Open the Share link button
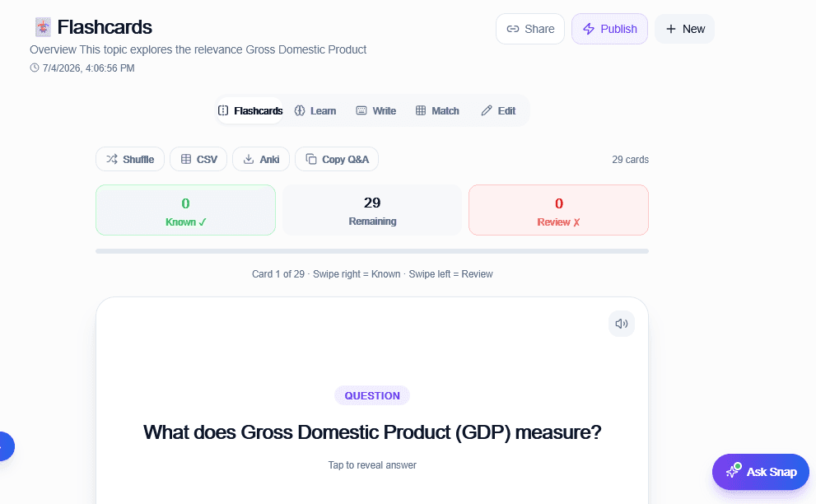The height and width of the screenshot is (504, 816). tap(529, 29)
